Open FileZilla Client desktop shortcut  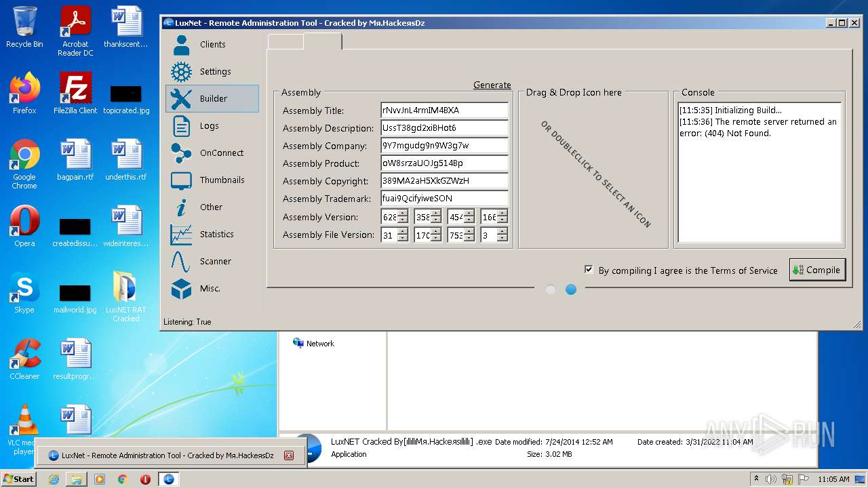(75, 94)
